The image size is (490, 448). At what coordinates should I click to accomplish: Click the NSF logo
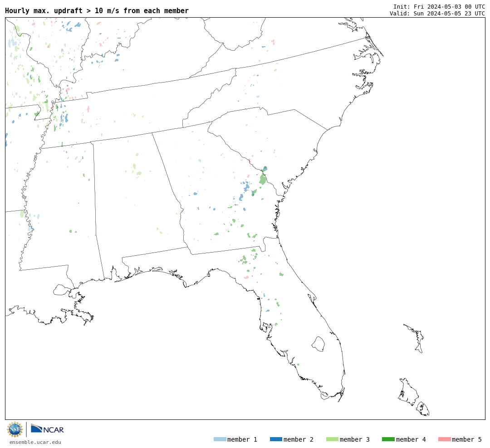[x=15, y=429]
